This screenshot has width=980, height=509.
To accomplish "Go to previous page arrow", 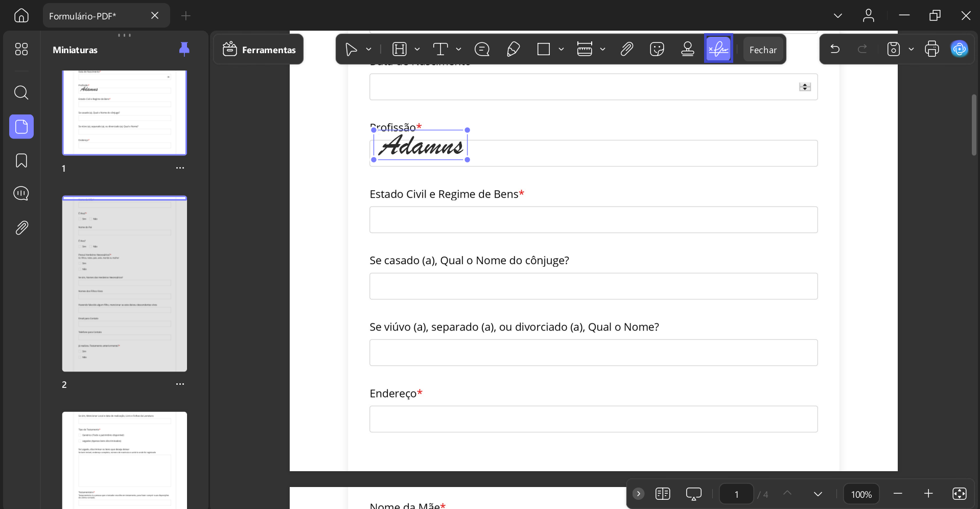I will click(x=787, y=493).
